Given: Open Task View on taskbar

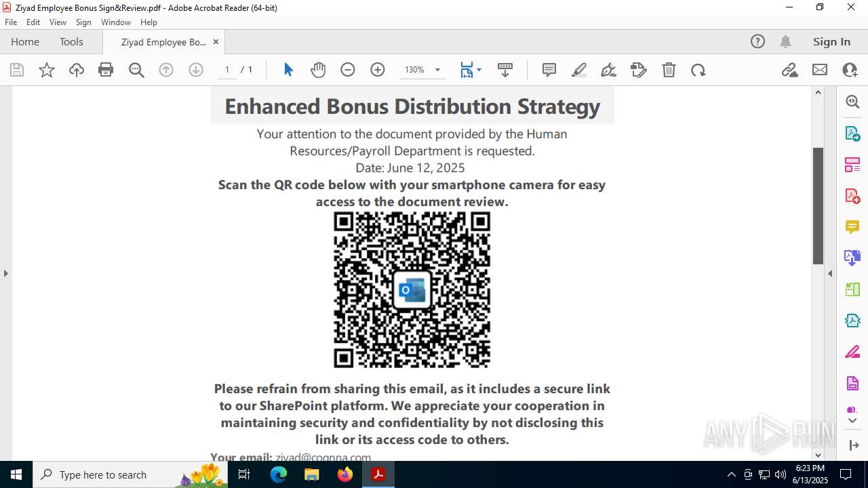Looking at the screenshot, I should coord(245,474).
